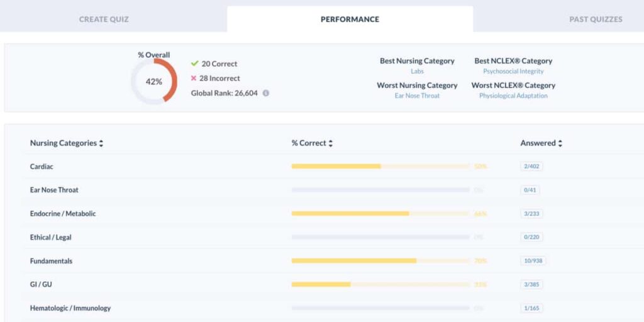Click the Physiological Adaptation link
Viewport: 644px width, 322px height.
coord(513,96)
